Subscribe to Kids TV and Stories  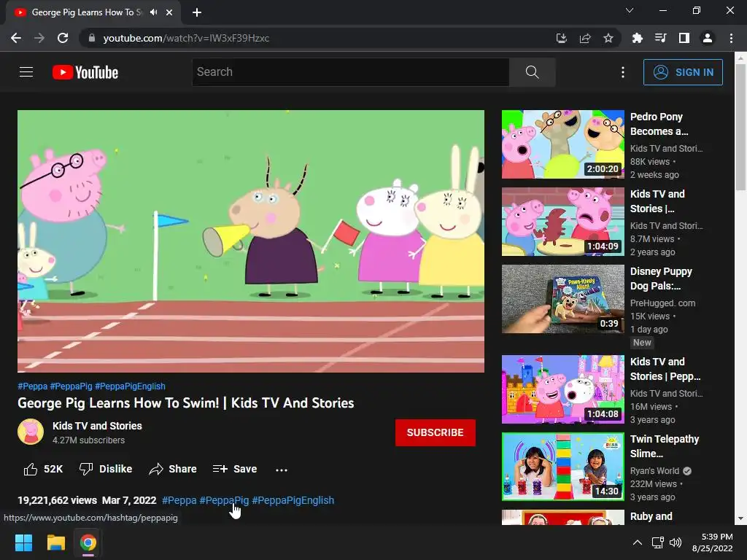(435, 432)
